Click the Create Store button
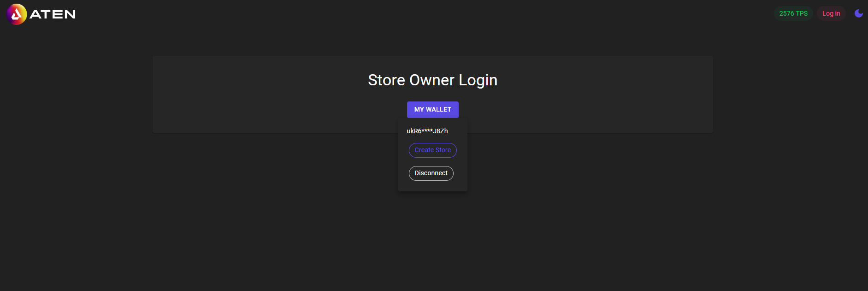Screen dimensions: 868x291 432,150
